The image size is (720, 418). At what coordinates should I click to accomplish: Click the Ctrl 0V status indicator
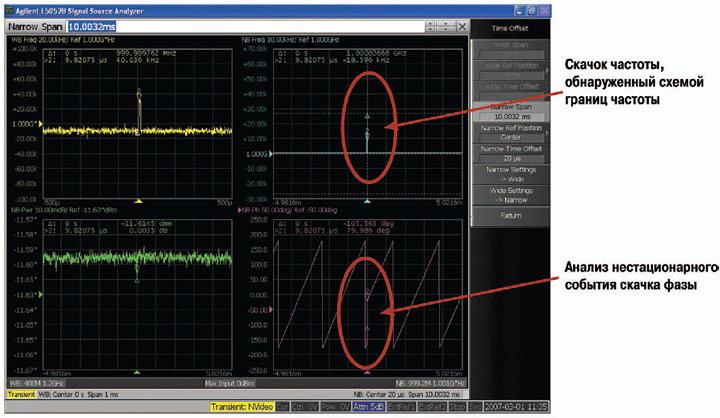tap(304, 407)
